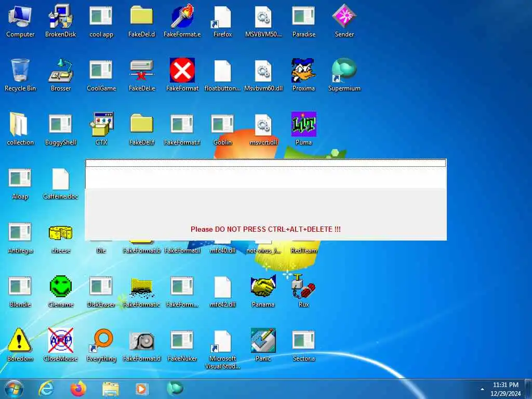Click the white text field in dialog

tap(265, 174)
